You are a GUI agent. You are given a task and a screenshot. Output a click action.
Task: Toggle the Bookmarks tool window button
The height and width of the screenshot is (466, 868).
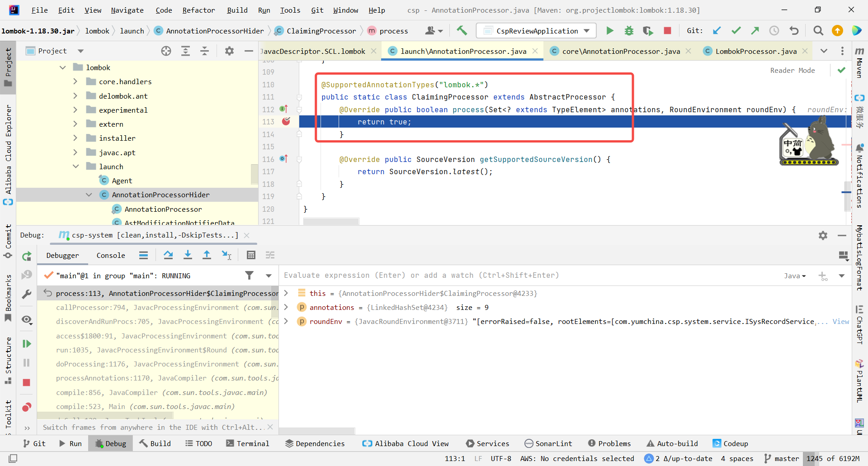click(x=8, y=298)
